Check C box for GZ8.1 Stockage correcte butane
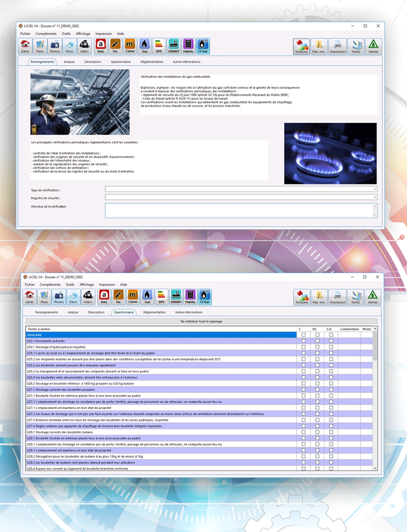 point(303,432)
